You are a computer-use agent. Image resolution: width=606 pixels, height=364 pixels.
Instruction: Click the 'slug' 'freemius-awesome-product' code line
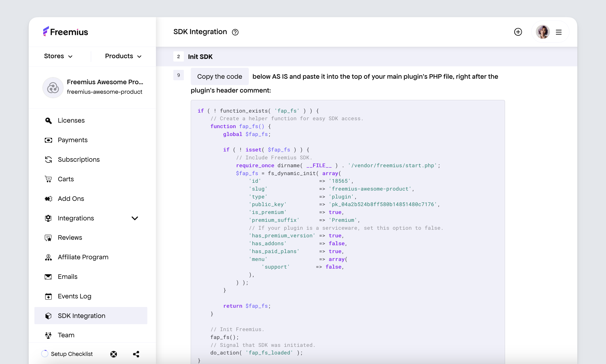coord(331,189)
